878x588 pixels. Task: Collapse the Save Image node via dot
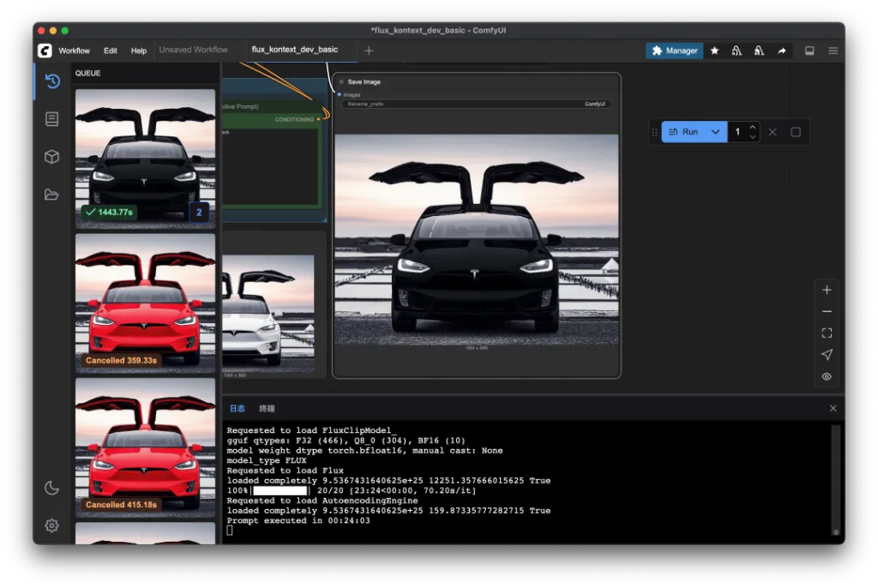pyautogui.click(x=341, y=81)
